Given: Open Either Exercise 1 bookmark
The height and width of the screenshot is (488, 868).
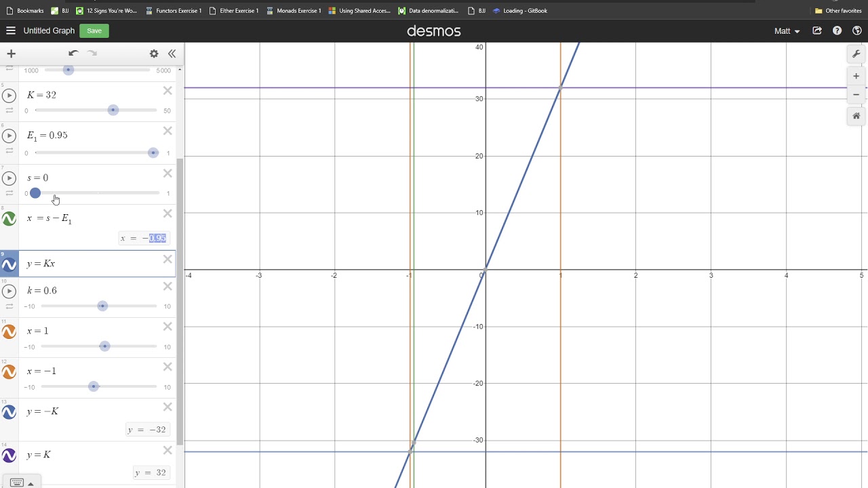Looking at the screenshot, I should point(234,11).
